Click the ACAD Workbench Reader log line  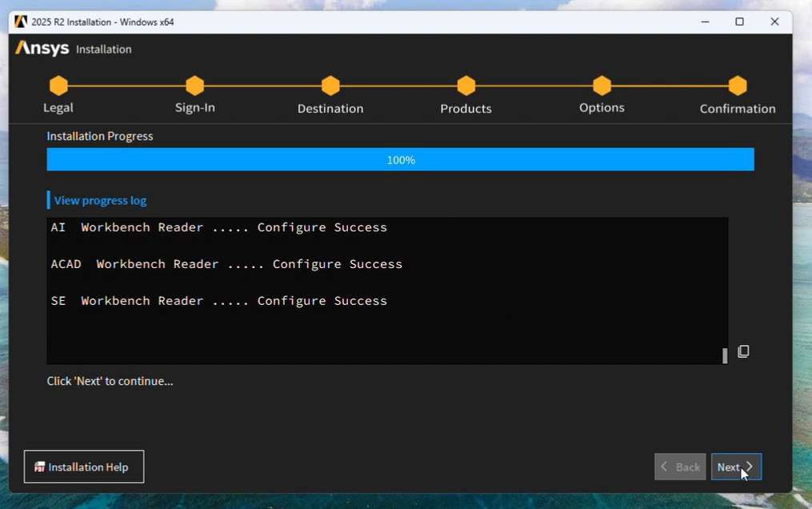(226, 264)
